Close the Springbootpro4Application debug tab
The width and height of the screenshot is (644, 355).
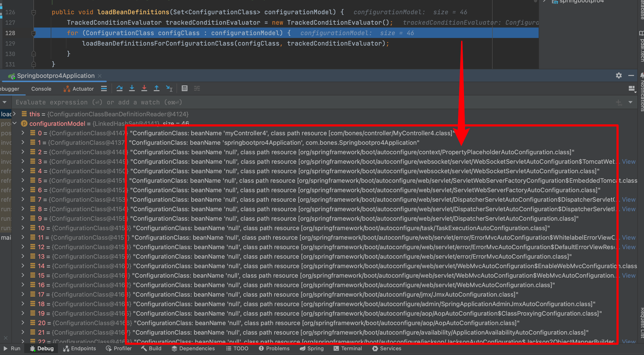coord(100,76)
